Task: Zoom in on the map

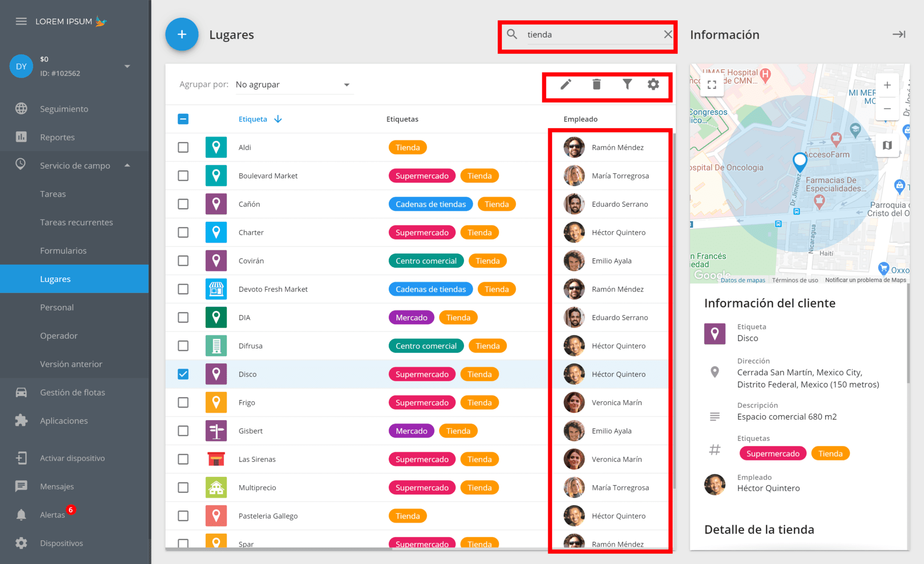Action: (x=887, y=86)
